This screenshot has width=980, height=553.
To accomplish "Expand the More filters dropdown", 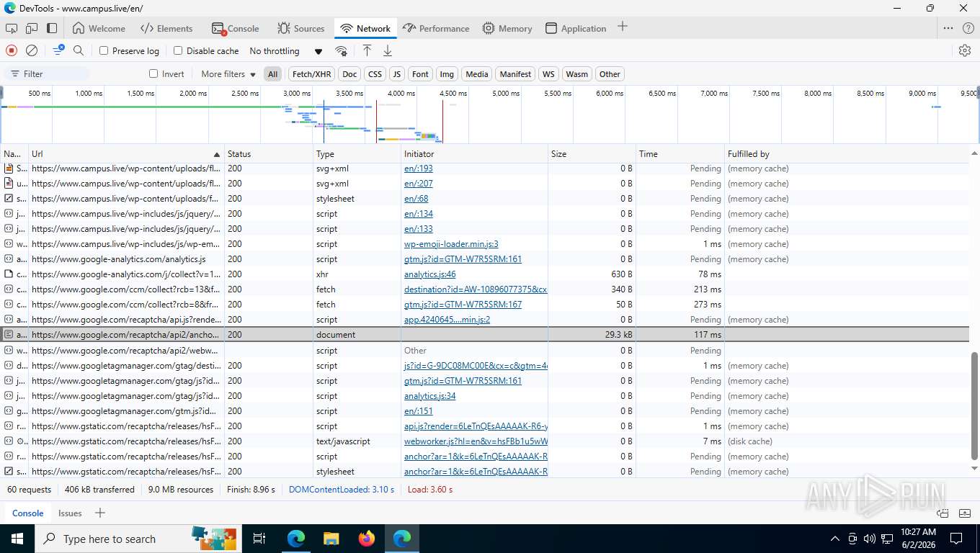I will [228, 74].
